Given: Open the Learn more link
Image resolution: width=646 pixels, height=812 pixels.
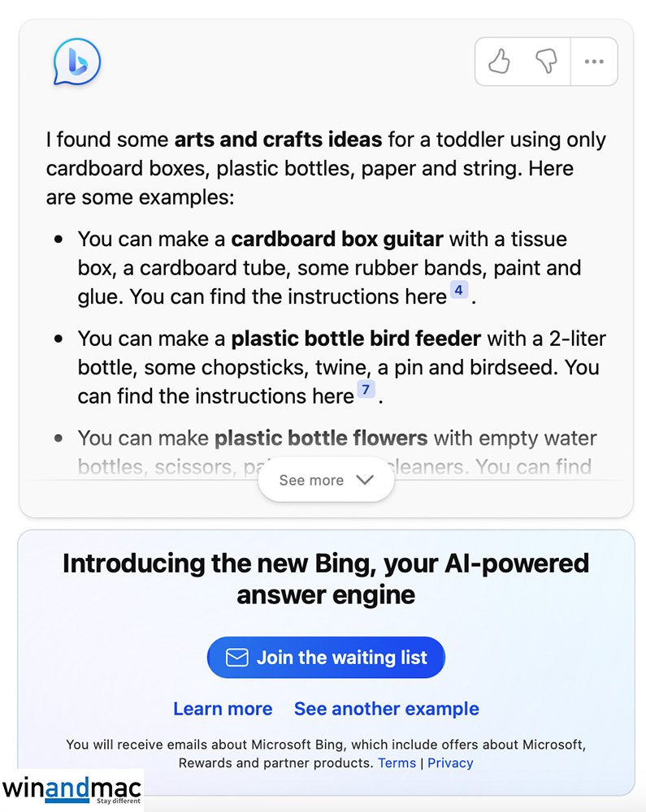Looking at the screenshot, I should click(223, 709).
